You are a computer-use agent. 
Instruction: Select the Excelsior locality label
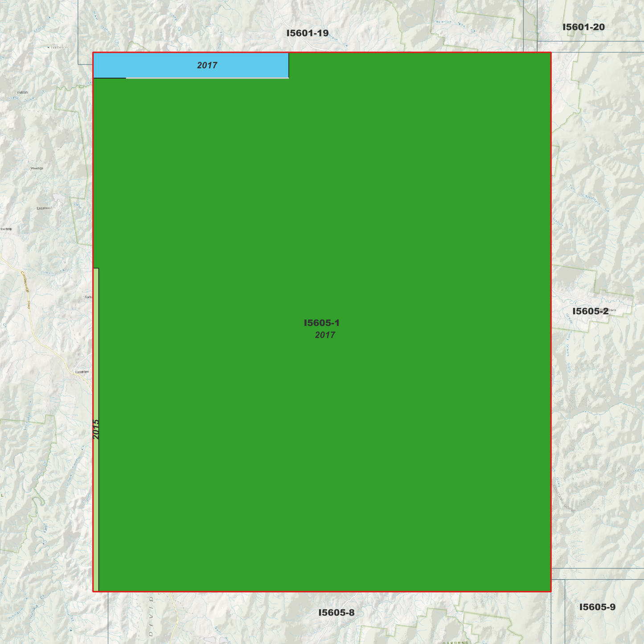pyautogui.click(x=44, y=208)
